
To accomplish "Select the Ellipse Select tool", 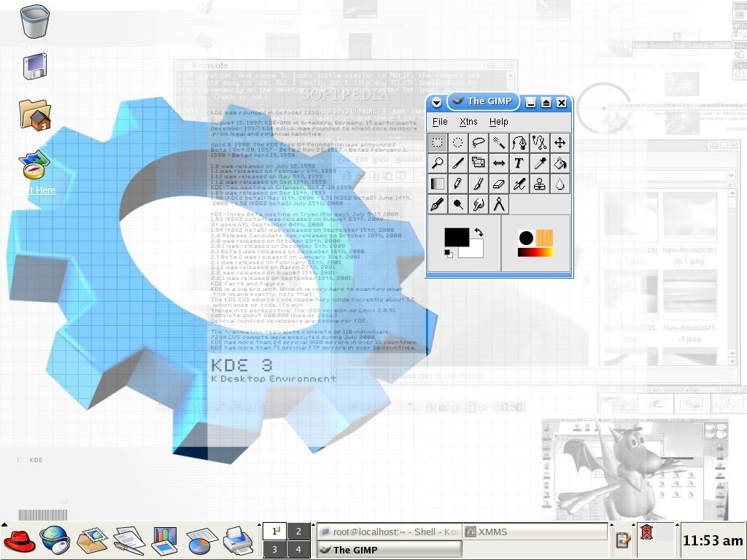I will (x=458, y=142).
